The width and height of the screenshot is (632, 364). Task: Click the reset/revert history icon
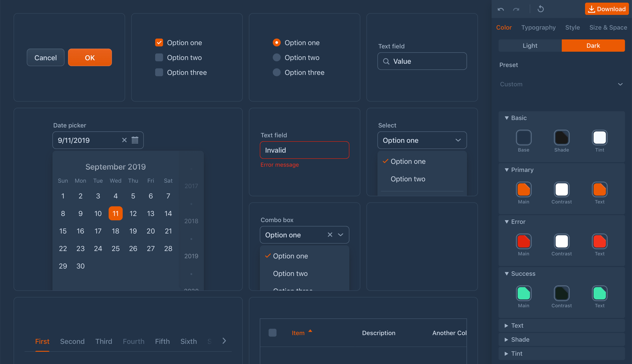click(x=541, y=9)
